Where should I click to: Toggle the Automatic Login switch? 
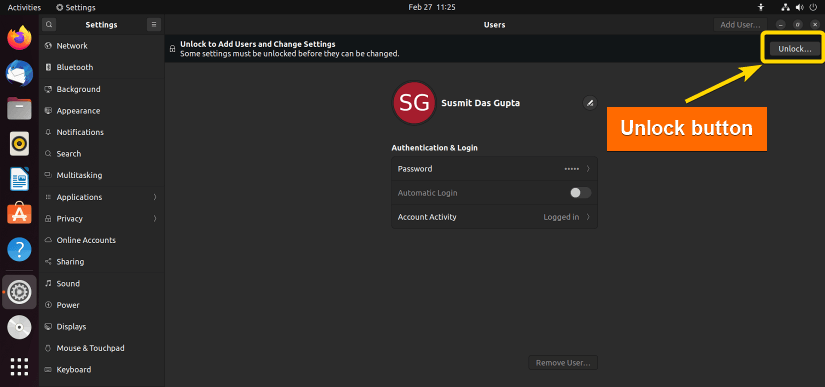click(x=580, y=193)
